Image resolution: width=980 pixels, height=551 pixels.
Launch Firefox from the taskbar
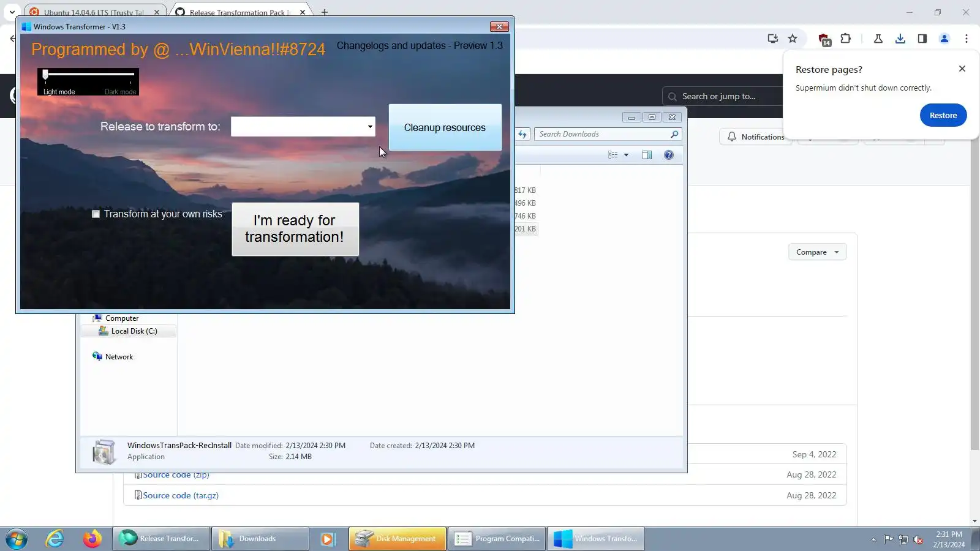(x=92, y=539)
